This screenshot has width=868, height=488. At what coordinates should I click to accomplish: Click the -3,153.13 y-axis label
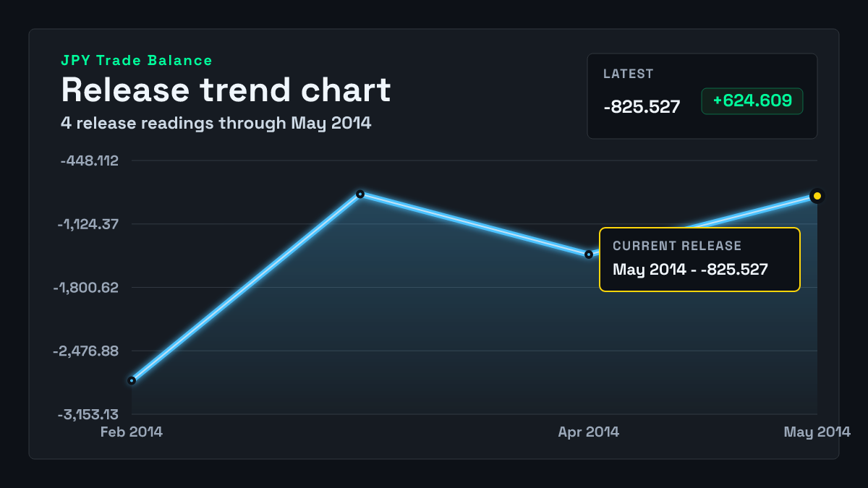pyautogui.click(x=88, y=415)
